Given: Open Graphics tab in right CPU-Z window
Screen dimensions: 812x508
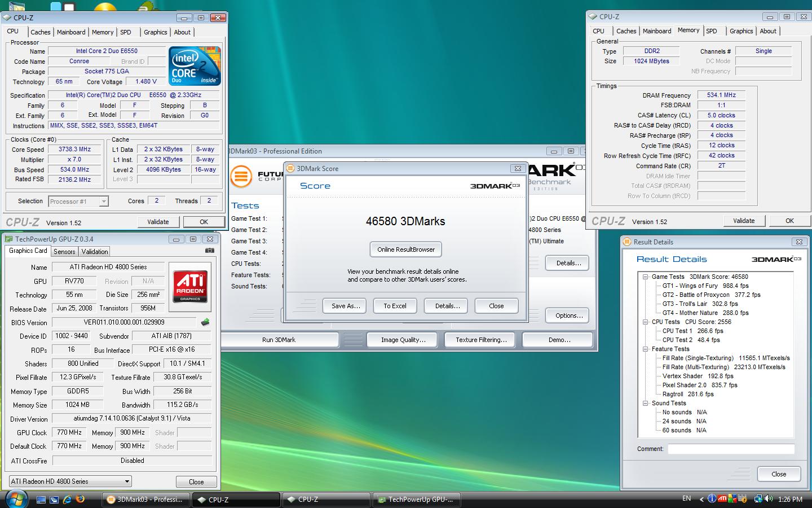Looking at the screenshot, I should (741, 31).
